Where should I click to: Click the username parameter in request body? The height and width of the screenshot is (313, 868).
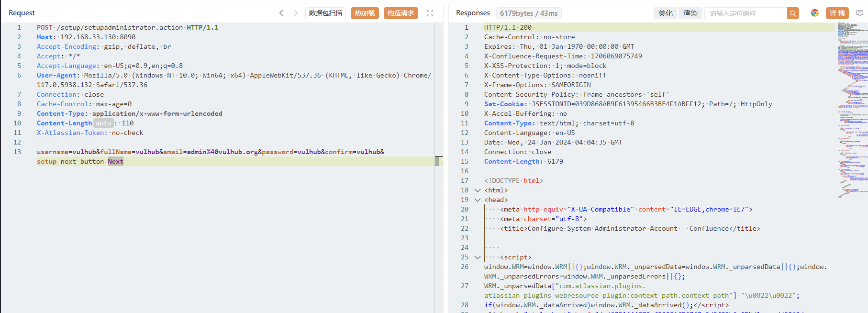click(x=53, y=152)
